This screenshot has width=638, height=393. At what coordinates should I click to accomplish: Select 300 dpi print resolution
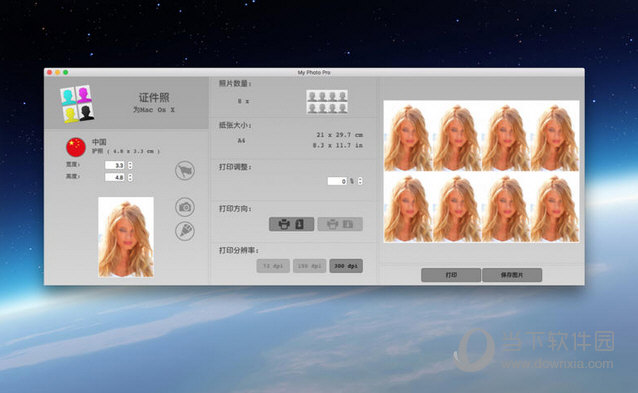pos(346,266)
